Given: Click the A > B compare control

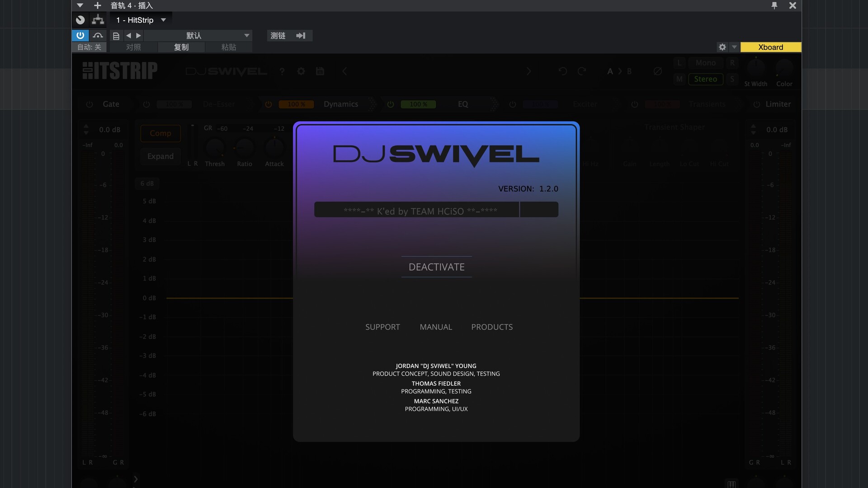Looking at the screenshot, I should click(619, 71).
